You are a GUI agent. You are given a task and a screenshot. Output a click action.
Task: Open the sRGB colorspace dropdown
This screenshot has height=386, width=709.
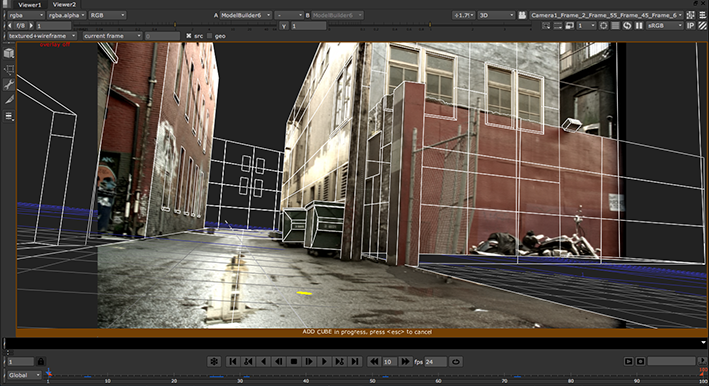point(665,26)
